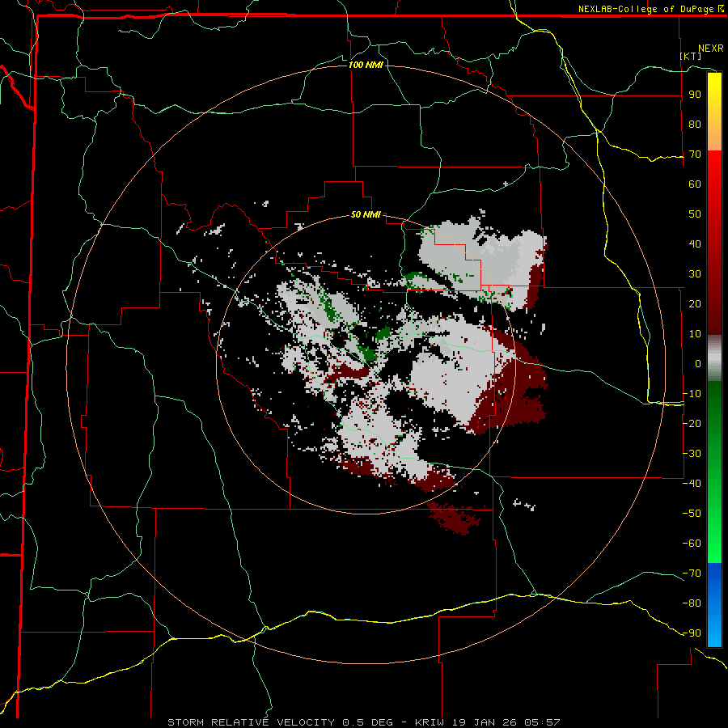Click the blue bottom segment of color bar
Screen dimensions: 728x728
714,604
